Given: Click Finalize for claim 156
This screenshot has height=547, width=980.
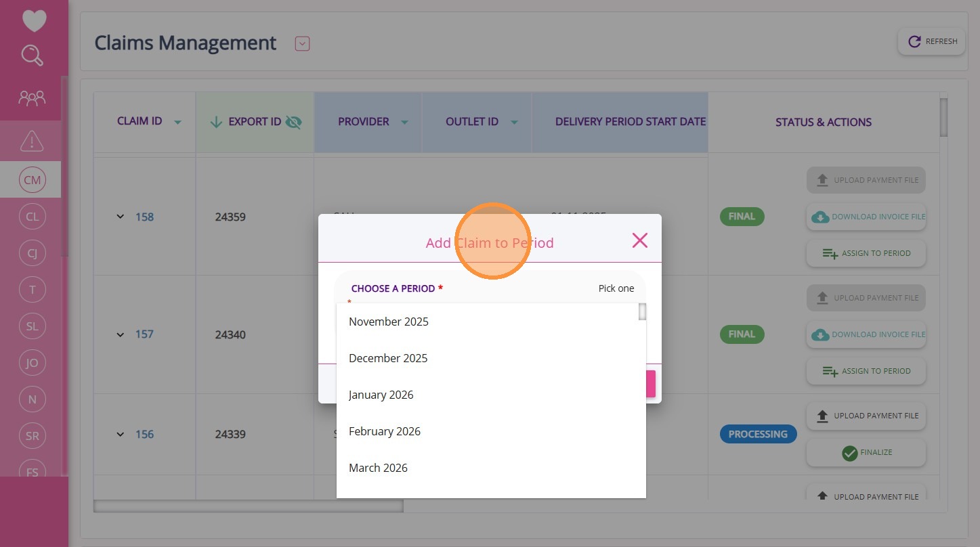Looking at the screenshot, I should [x=866, y=452].
